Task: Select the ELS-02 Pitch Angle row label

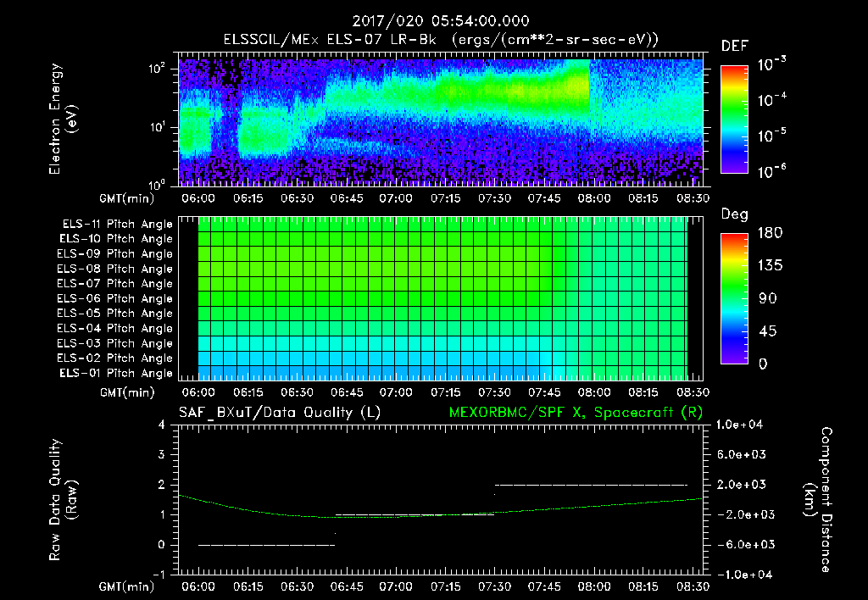Action: (x=114, y=358)
